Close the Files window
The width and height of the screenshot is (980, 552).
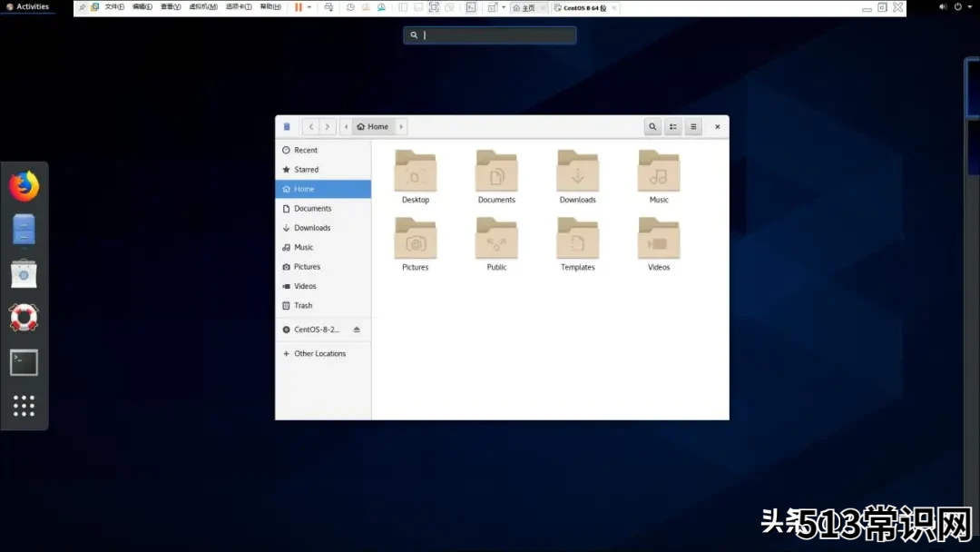pos(718,127)
